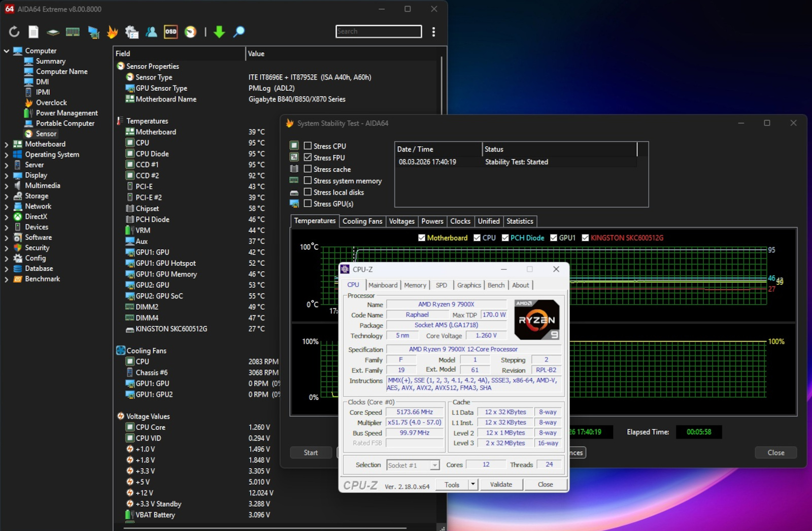Launch System Stability Test flame icon
812x531 pixels.
(x=112, y=32)
